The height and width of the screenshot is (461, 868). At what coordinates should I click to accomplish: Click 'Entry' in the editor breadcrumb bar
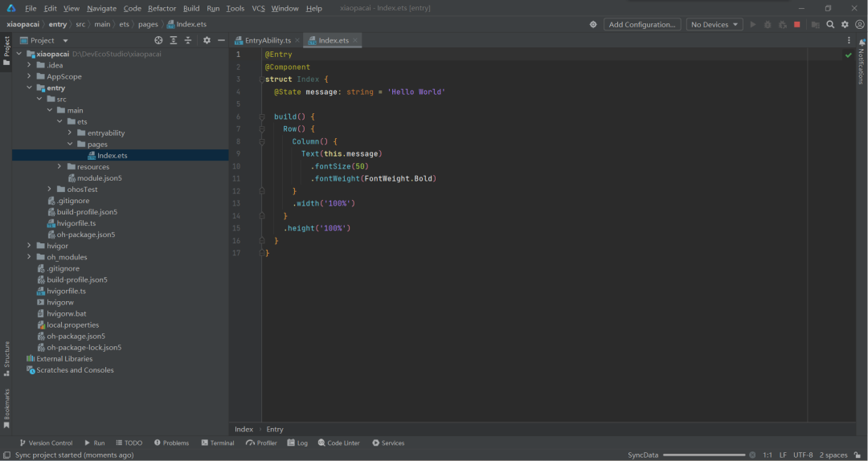point(275,429)
